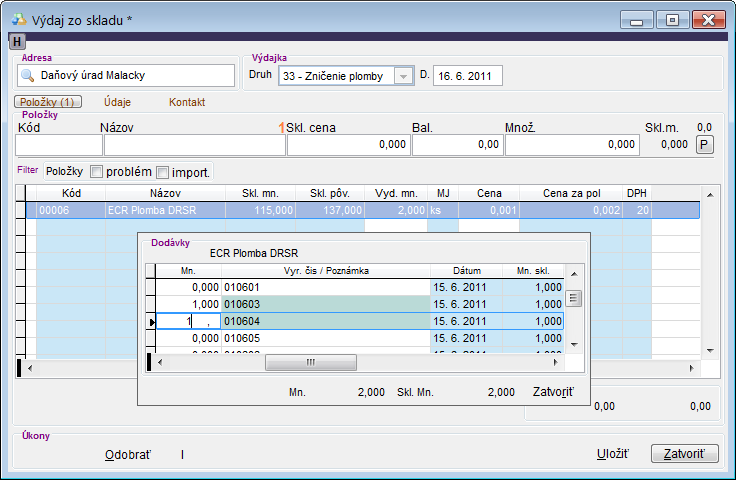Click the magnifier icon in Adresa field

click(x=28, y=76)
